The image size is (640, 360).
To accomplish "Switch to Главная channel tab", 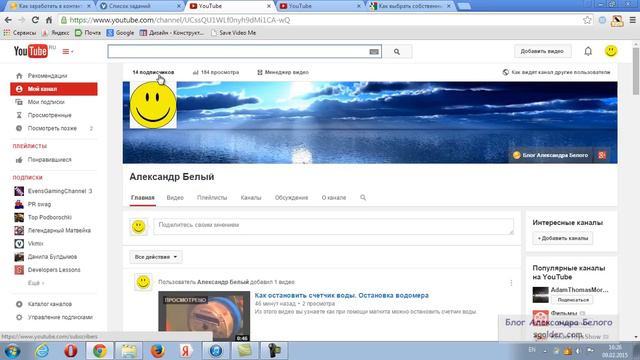I will [142, 198].
